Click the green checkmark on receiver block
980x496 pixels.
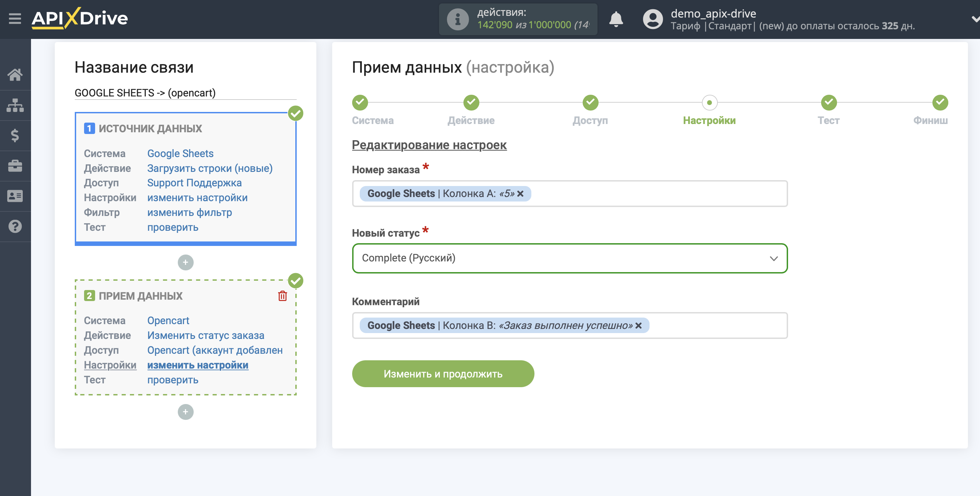[296, 281]
